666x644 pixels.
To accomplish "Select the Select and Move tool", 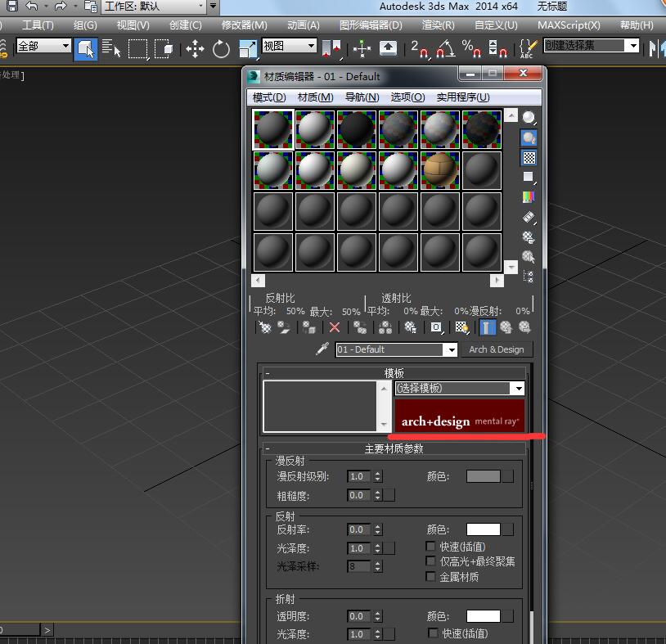I will (x=195, y=48).
